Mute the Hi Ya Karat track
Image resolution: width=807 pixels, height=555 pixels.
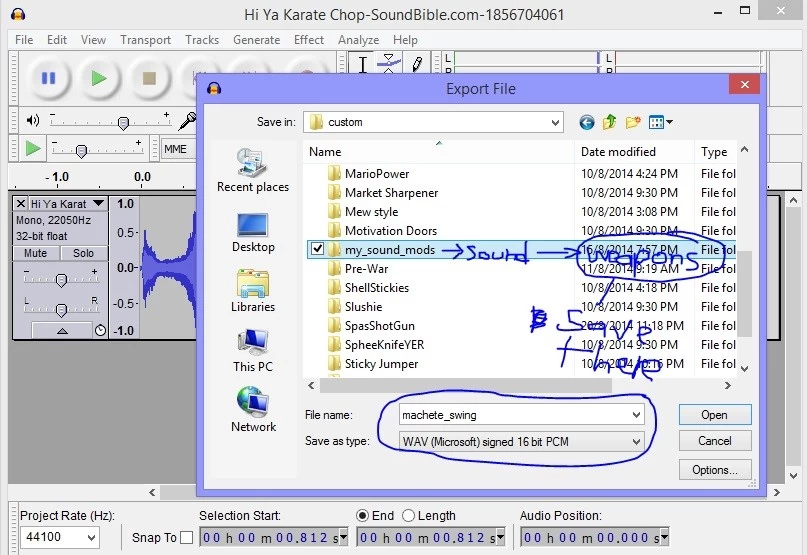coord(35,253)
